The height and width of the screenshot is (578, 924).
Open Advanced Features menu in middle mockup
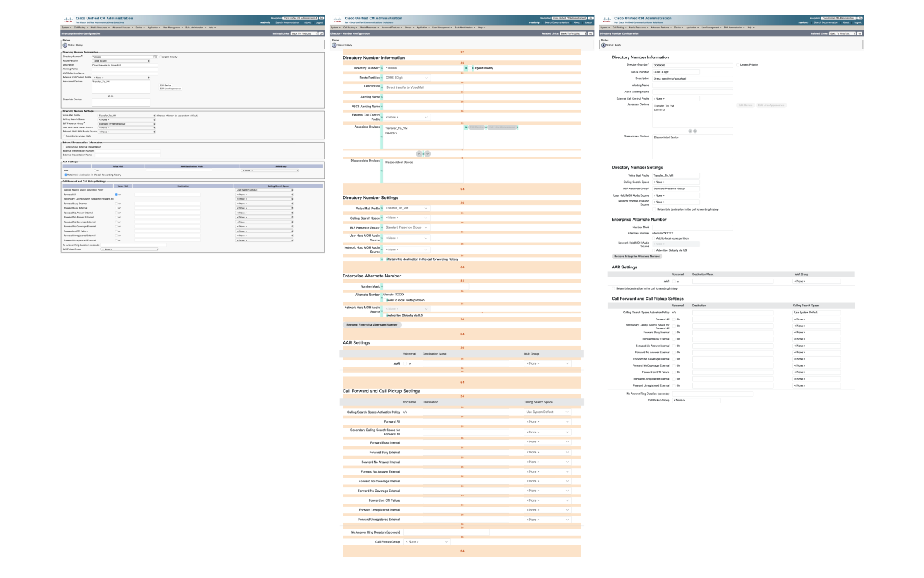click(x=392, y=28)
